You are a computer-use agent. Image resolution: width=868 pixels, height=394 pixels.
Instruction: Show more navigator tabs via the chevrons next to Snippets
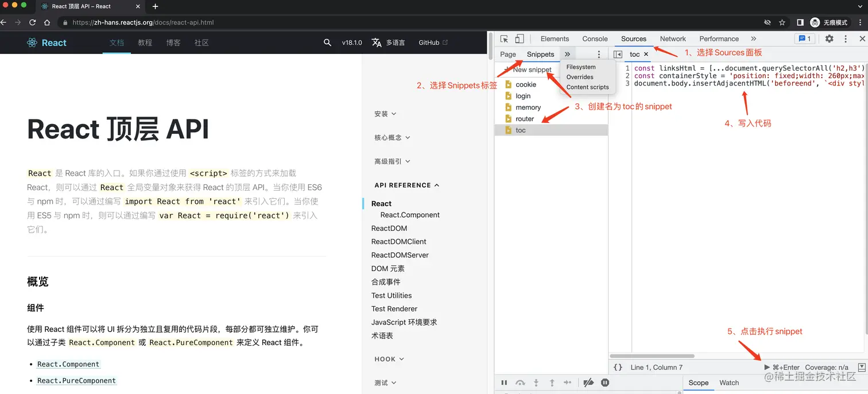(567, 55)
